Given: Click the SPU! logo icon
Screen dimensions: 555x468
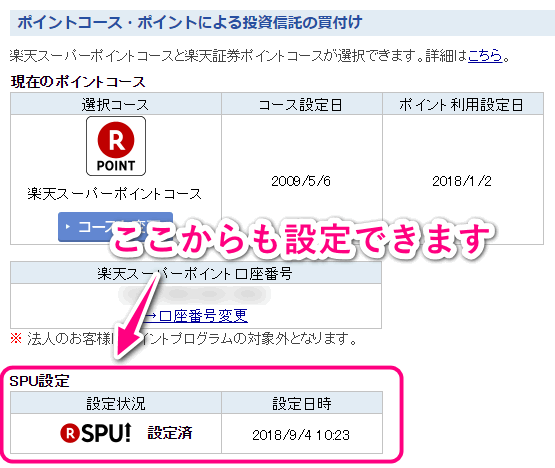Looking at the screenshot, I should pyautogui.click(x=96, y=433).
